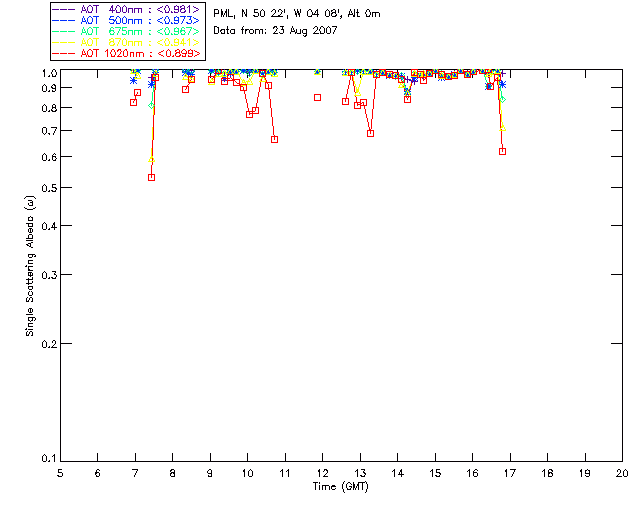Click the red square marker near 0.66 before time 11

[275, 140]
